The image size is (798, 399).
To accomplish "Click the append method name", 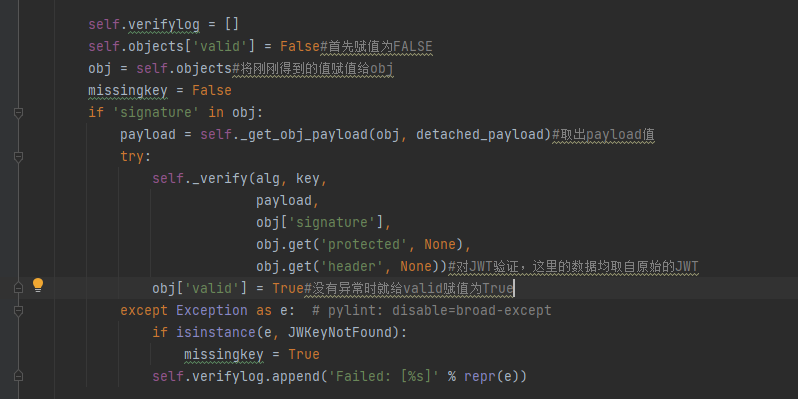I will click(x=296, y=377).
